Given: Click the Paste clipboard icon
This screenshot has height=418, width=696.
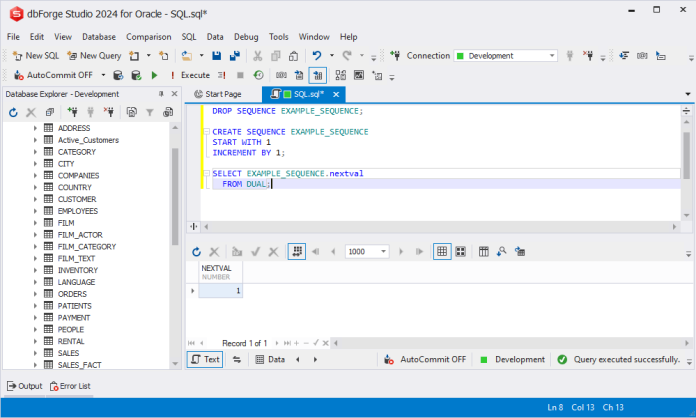Looking at the screenshot, I should (x=293, y=56).
